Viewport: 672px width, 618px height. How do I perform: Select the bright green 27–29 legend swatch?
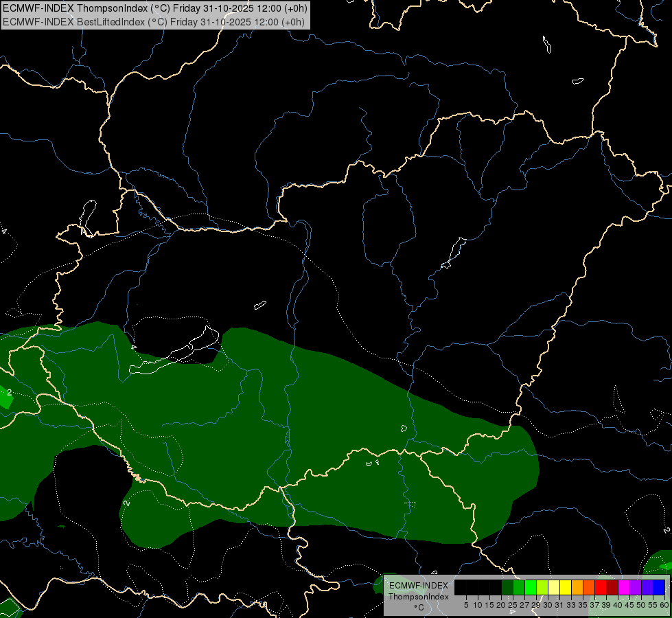point(531,587)
